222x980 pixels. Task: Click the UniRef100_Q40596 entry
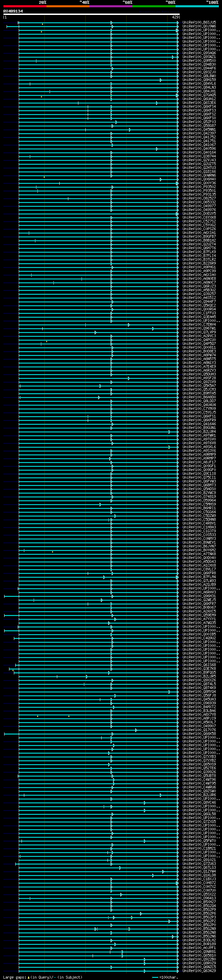[x=199, y=149]
